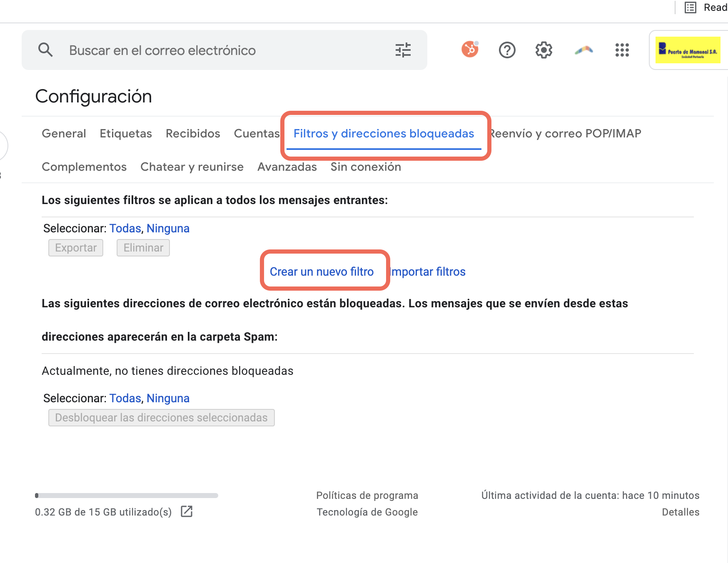This screenshot has width=728, height=563.
Task: Open the Sin conexión tab
Action: click(366, 167)
